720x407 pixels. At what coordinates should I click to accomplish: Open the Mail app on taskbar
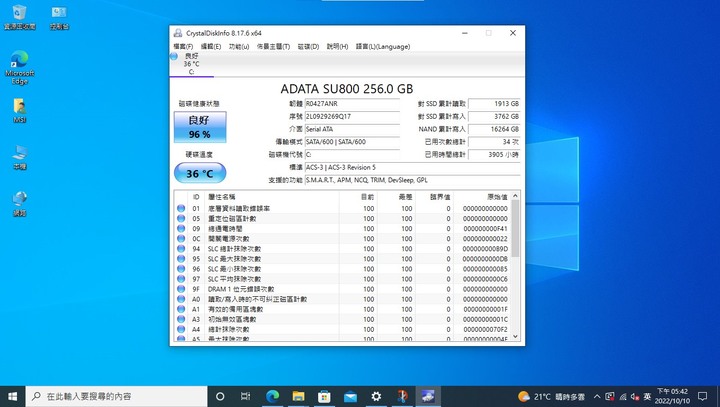(350, 396)
